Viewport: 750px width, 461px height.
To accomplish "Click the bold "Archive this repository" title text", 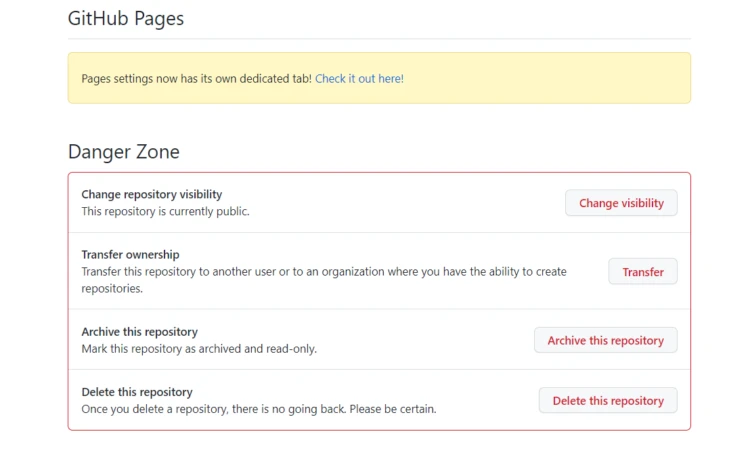I will coord(139,332).
